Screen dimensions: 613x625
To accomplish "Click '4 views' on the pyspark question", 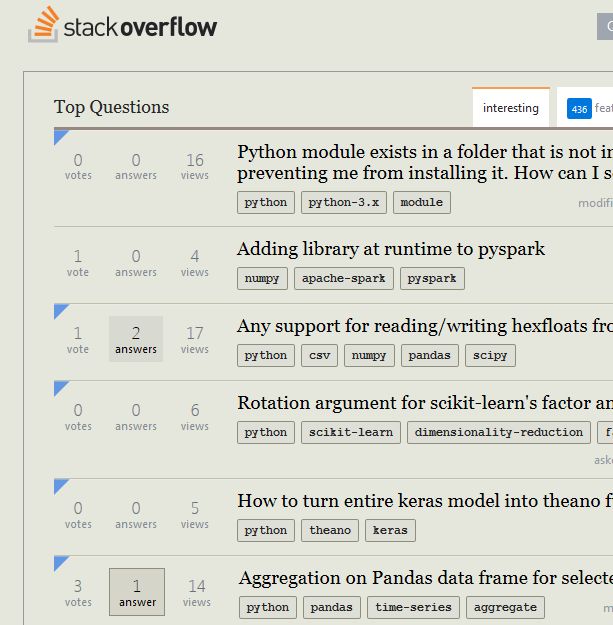I will [195, 263].
